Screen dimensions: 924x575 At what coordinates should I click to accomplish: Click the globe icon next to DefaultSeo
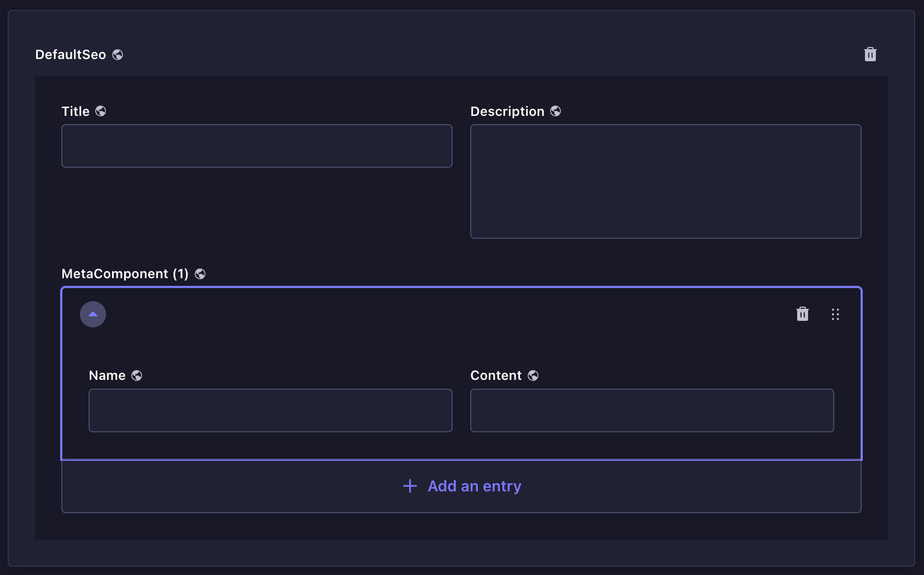[x=118, y=55]
